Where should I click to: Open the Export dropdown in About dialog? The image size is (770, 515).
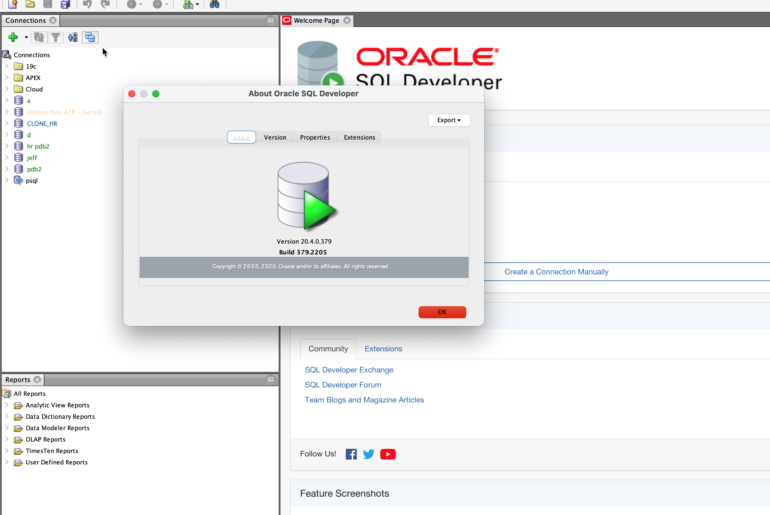tap(449, 120)
